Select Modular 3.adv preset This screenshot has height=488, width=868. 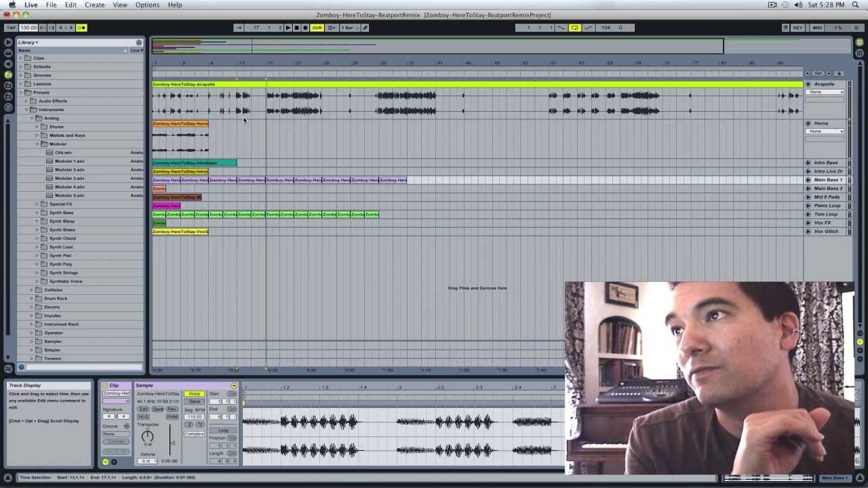click(x=69, y=178)
